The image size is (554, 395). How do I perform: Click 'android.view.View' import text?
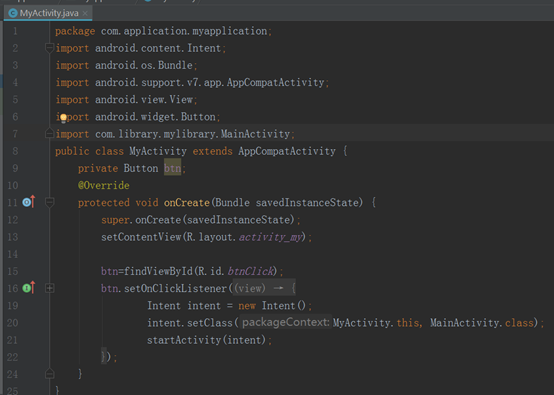click(144, 100)
